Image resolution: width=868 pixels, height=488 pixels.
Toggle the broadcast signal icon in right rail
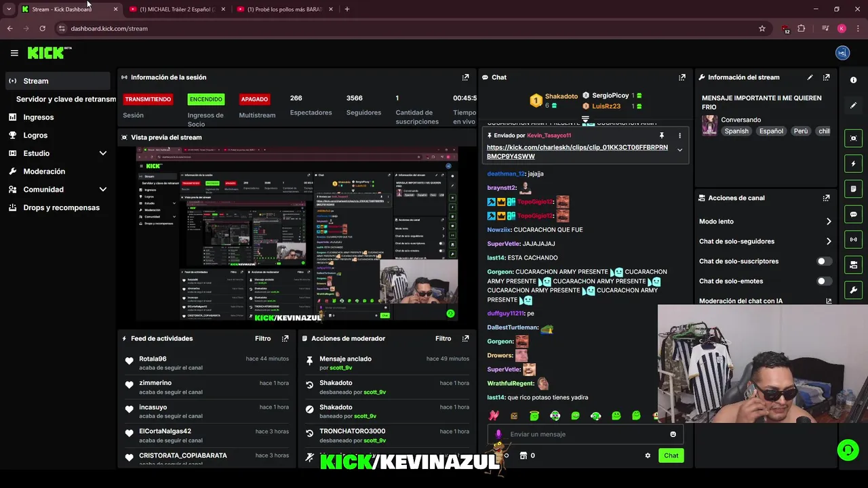point(853,239)
